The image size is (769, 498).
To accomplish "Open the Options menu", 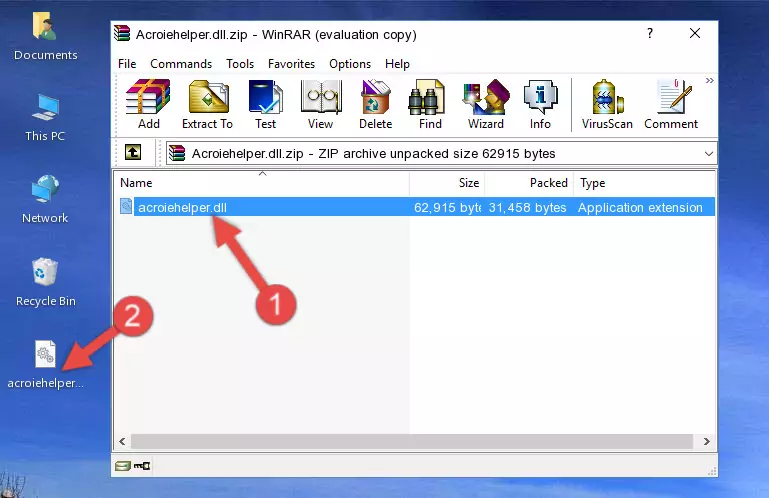I will (x=350, y=64).
